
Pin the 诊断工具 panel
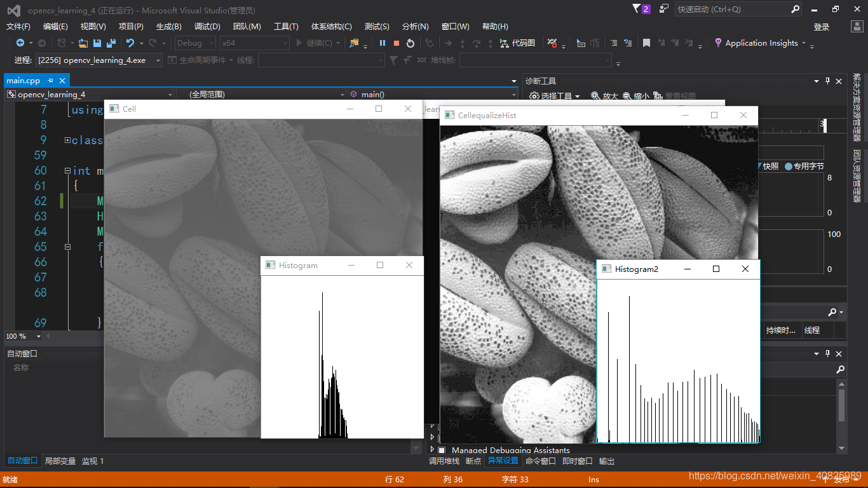coord(827,81)
